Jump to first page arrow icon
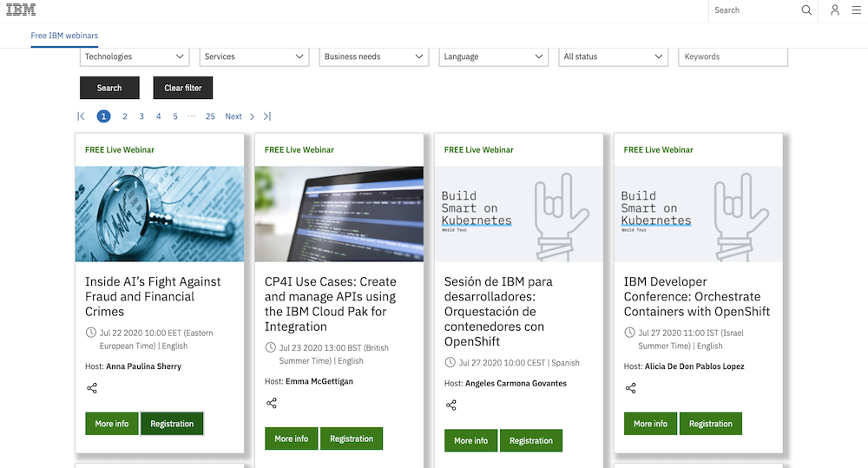Viewport: 868px width, 468px height. 81,116
